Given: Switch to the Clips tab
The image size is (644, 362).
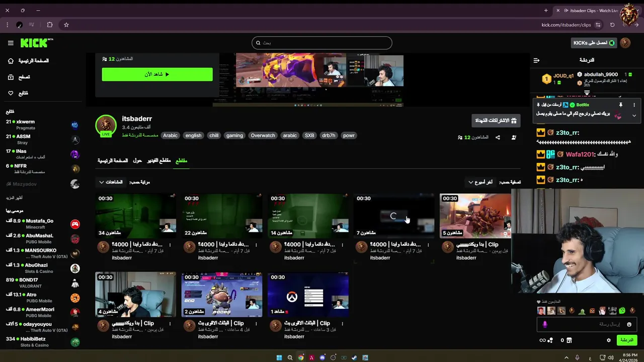Looking at the screenshot, I should coord(181,161).
